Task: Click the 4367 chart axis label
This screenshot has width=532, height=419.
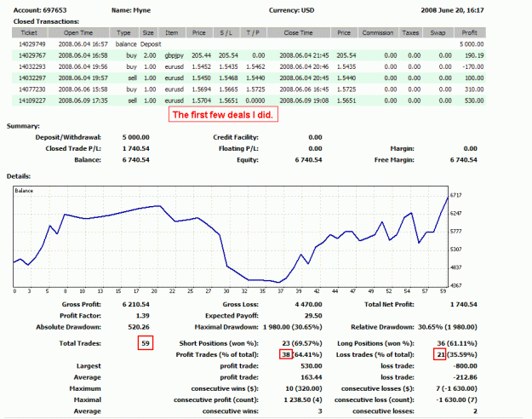Action: [x=455, y=285]
